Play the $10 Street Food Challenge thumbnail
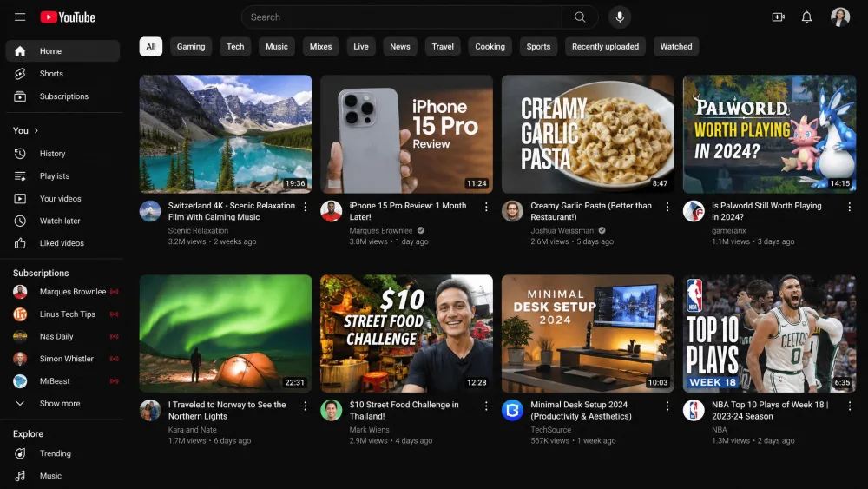The image size is (868, 489). (x=406, y=334)
